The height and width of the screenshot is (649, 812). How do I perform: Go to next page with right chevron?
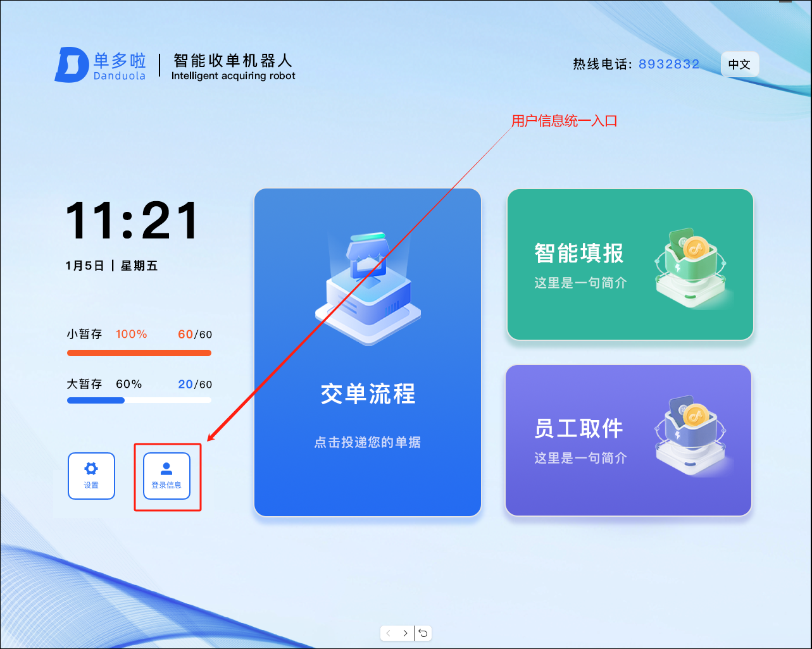coord(406,633)
